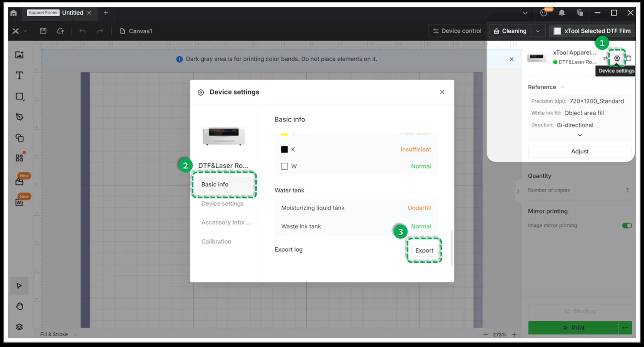The image size is (644, 347).
Task: Close the Device settings dialog
Action: click(442, 92)
